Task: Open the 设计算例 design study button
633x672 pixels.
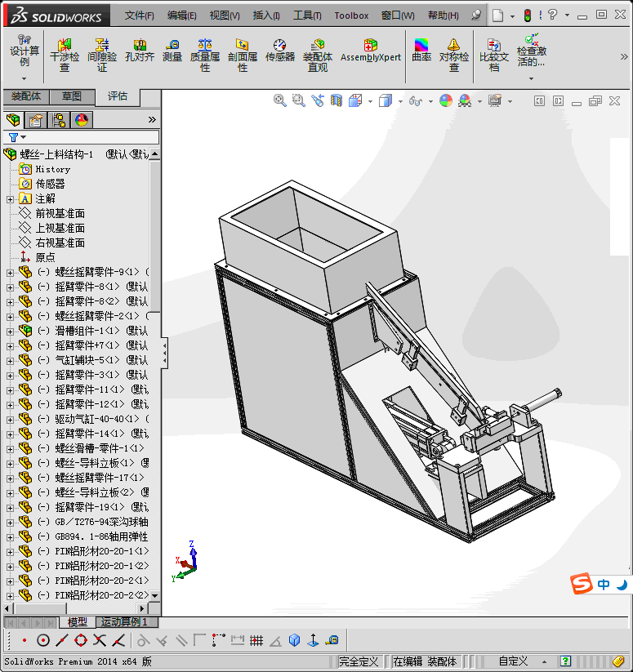Action: click(x=25, y=51)
